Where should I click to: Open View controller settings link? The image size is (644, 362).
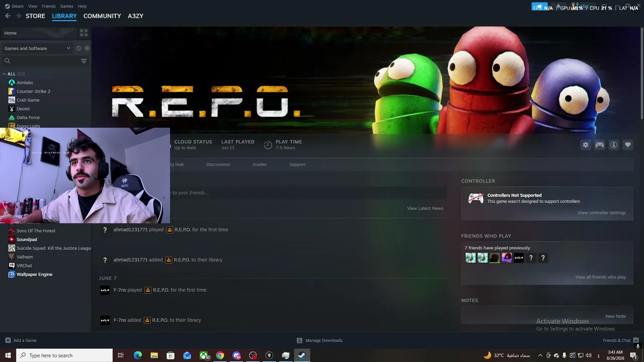tap(602, 213)
